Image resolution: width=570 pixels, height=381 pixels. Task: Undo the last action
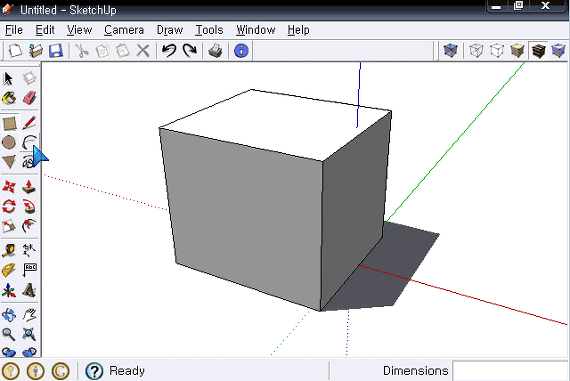click(x=169, y=51)
